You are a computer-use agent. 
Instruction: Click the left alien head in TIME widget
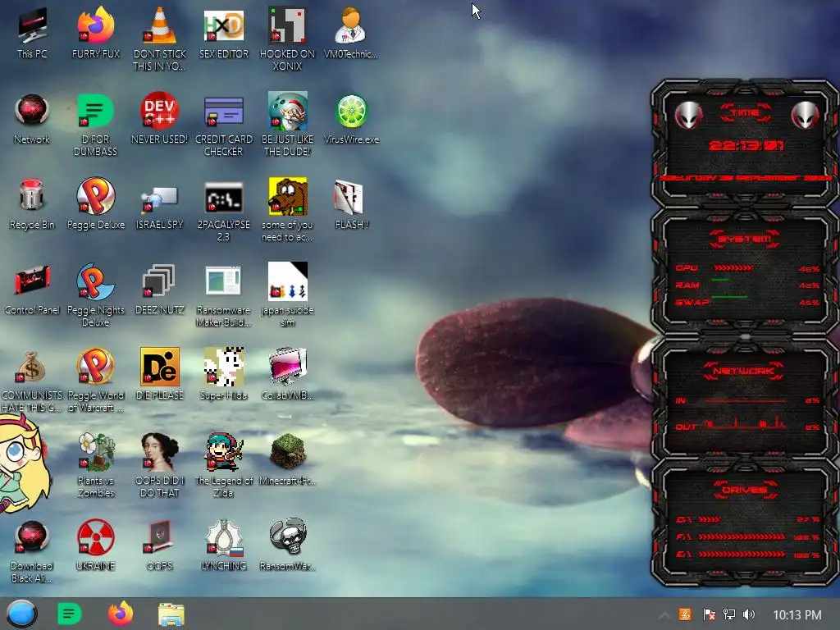click(688, 115)
